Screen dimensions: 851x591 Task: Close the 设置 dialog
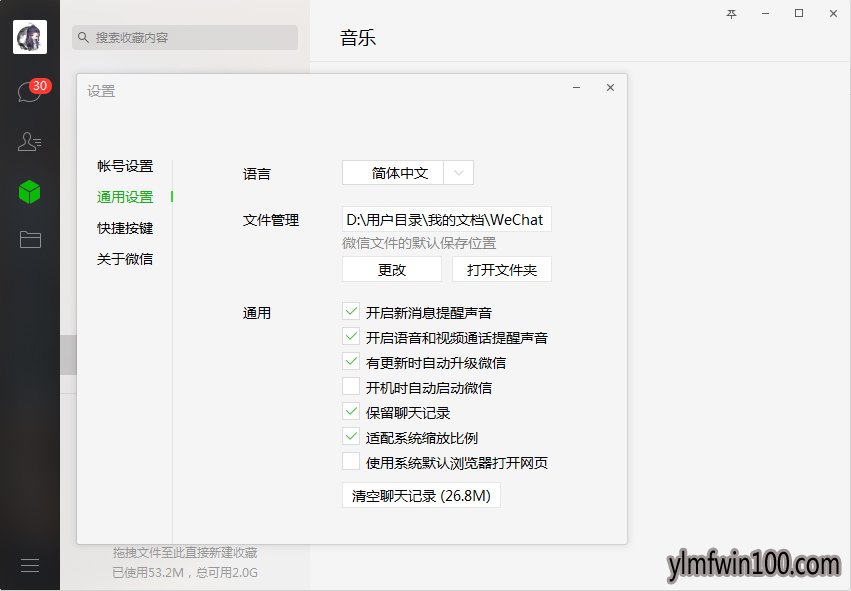[x=611, y=87]
